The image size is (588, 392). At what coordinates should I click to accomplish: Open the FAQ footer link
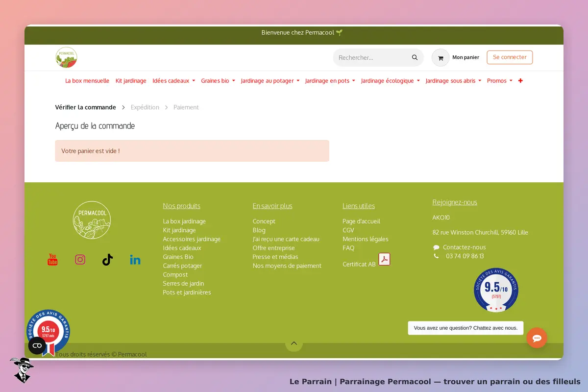coord(348,248)
